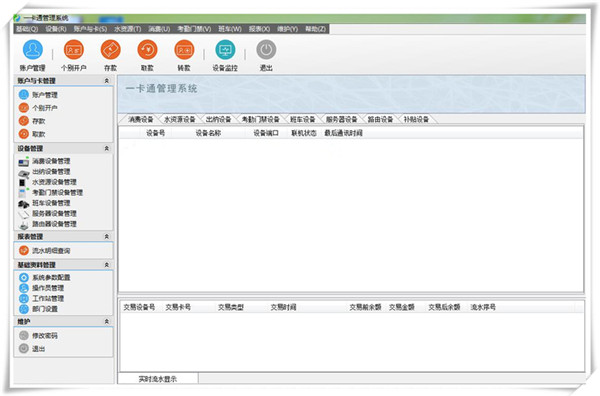Open the 考勤门禁(V) menu
The height and width of the screenshot is (396, 600).
coord(194,29)
